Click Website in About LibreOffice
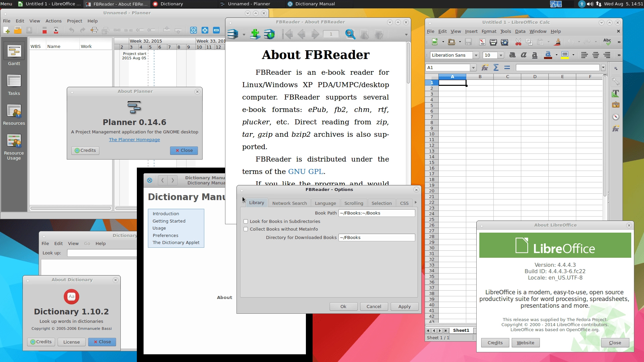Screen dimensions: 644x362 point(525,343)
